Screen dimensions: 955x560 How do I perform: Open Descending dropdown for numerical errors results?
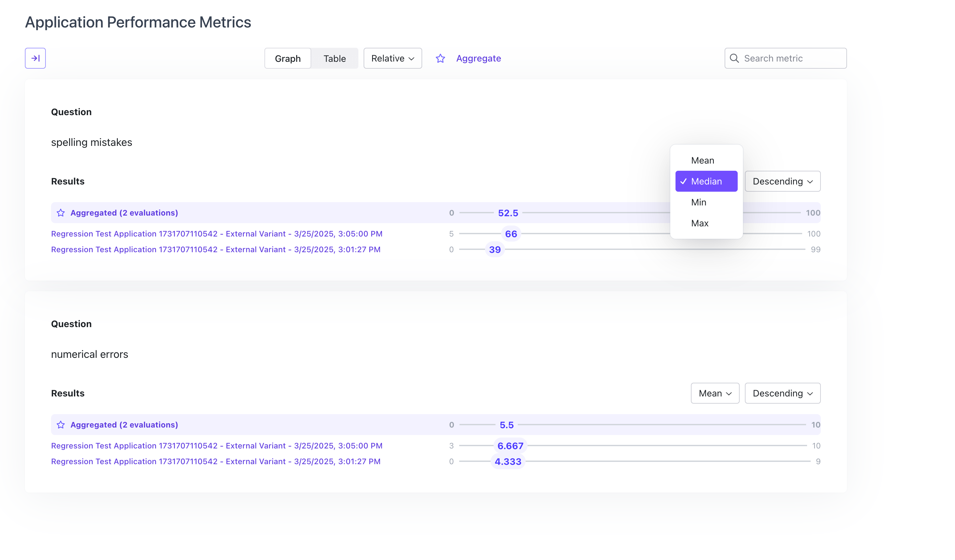coord(782,393)
